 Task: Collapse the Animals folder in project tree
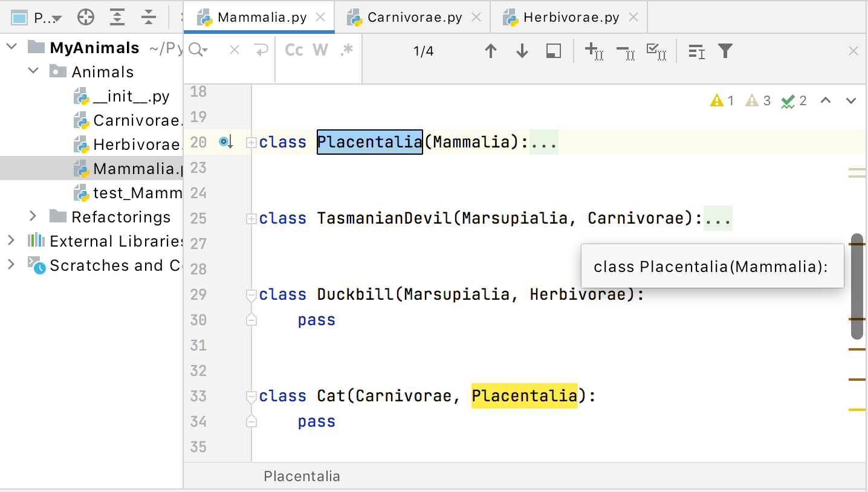click(33, 71)
